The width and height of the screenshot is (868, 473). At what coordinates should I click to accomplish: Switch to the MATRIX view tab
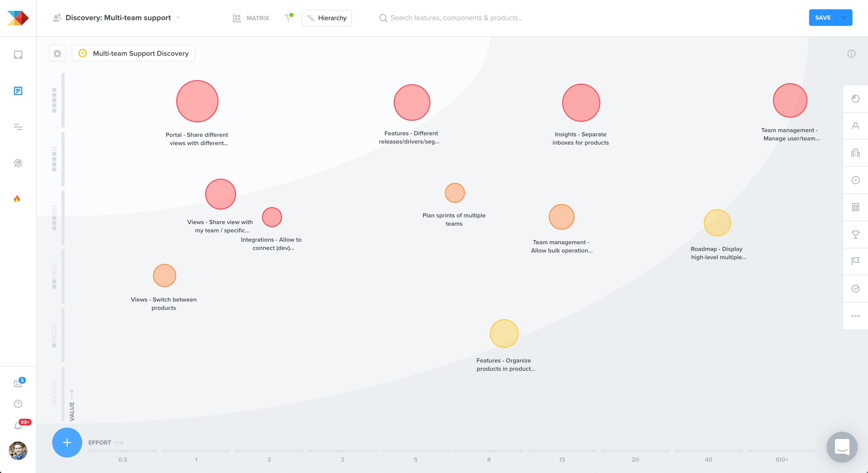[251, 18]
